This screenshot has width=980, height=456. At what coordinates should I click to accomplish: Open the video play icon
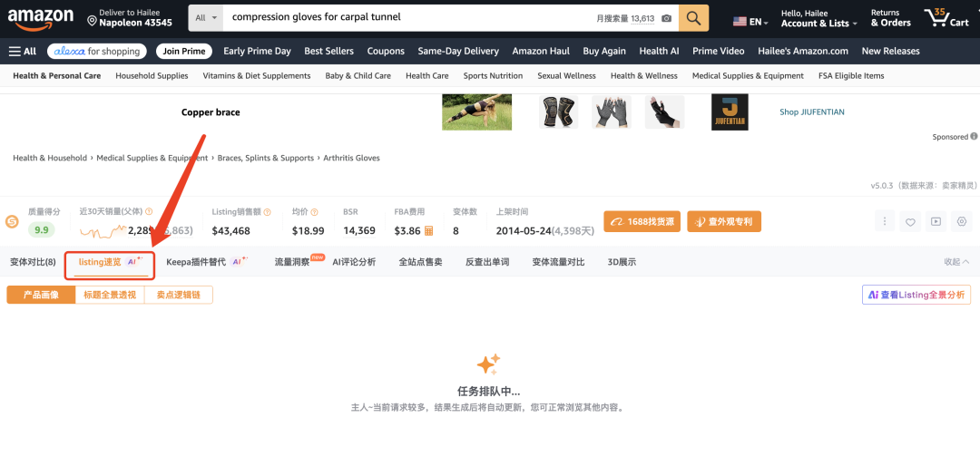coord(936,222)
